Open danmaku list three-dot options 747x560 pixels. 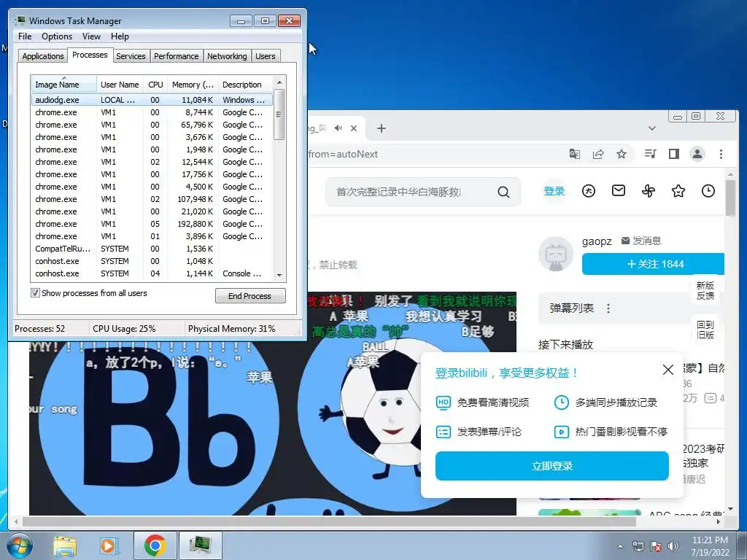[x=608, y=308]
